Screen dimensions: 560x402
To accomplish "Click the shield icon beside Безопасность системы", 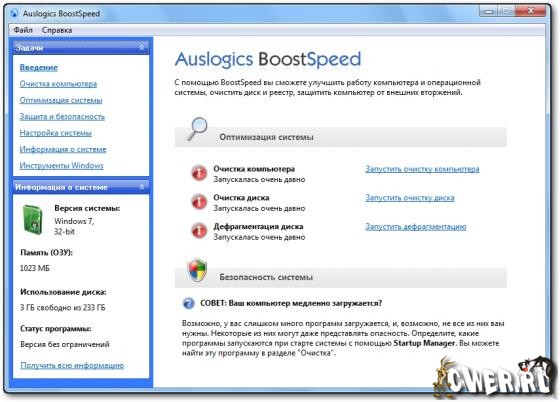I will point(197,271).
